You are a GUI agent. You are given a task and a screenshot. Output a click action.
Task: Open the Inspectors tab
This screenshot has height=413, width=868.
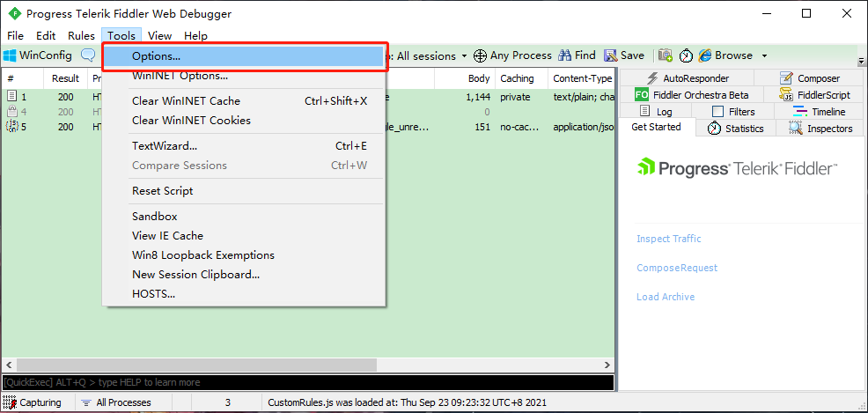tap(821, 129)
